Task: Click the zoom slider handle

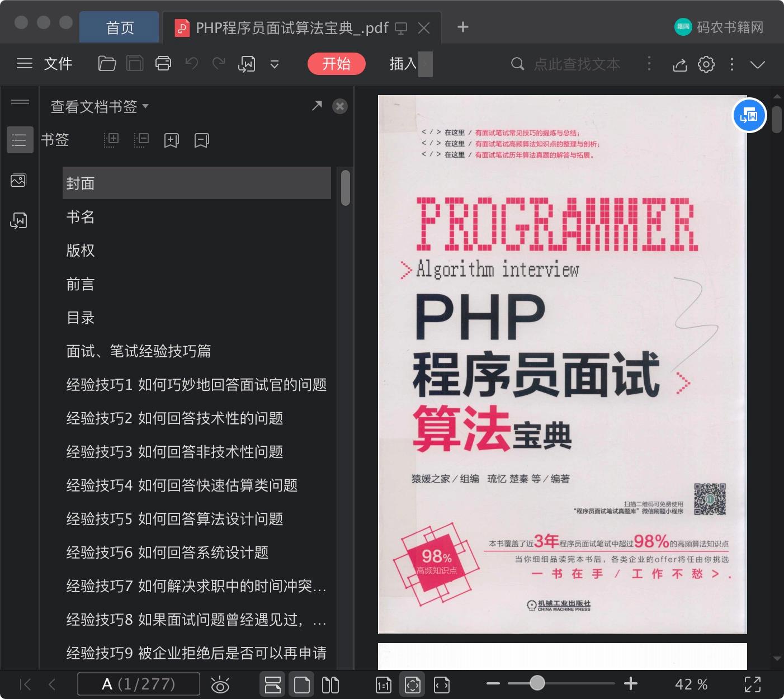Action: (537, 683)
